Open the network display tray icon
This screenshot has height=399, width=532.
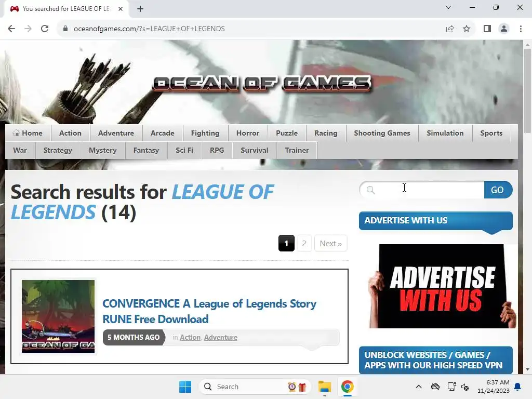(451, 387)
